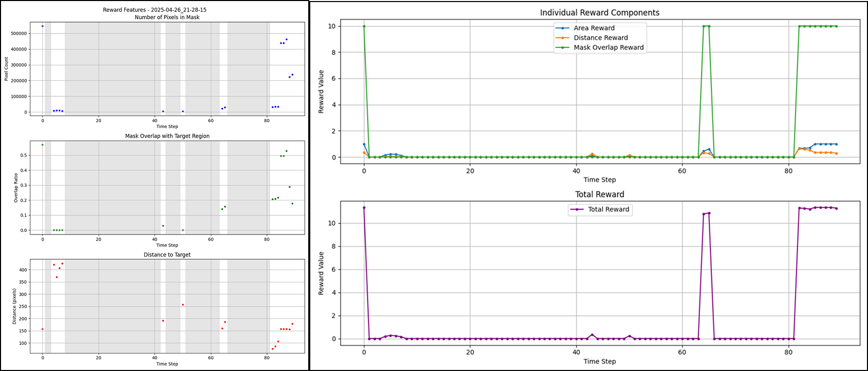Click the red data point near time step 50 in Distance to Target
The width and height of the screenshot is (868, 371).
(182, 305)
